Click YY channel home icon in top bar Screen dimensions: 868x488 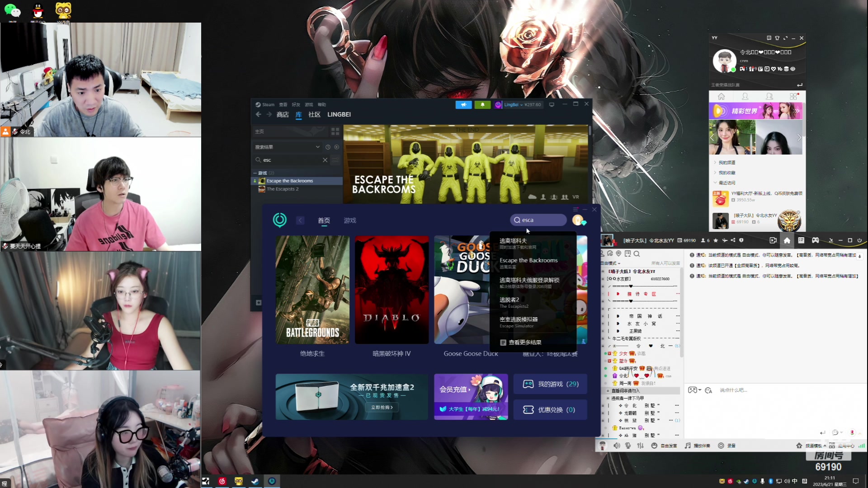pos(787,240)
